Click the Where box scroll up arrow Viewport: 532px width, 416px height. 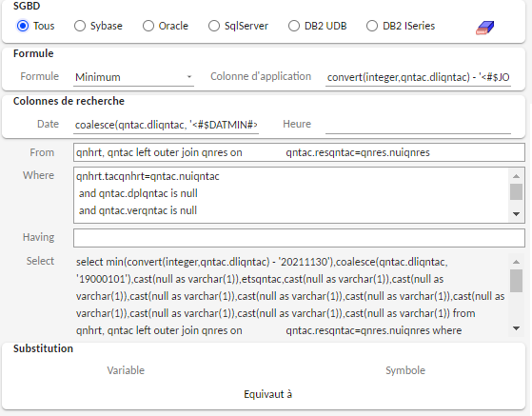coord(516,176)
